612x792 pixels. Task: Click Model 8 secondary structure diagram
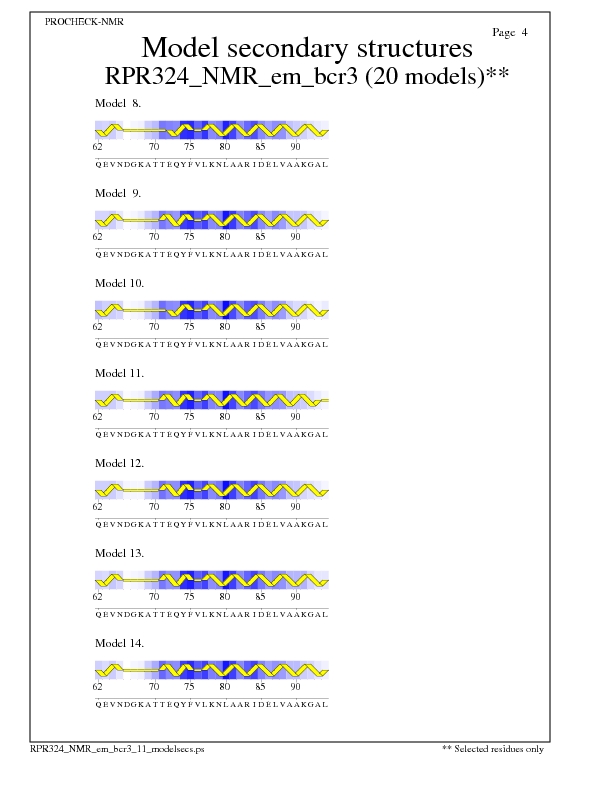[211, 130]
